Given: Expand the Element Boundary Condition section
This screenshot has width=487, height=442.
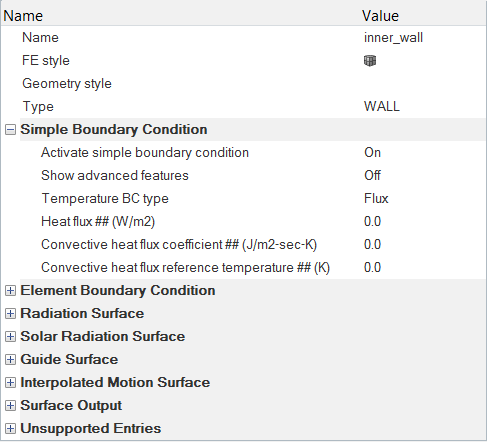Looking at the screenshot, I should click(10, 291).
